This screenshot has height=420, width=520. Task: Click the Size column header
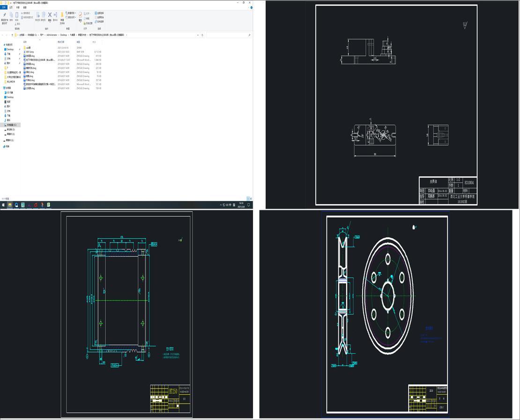coord(94,42)
